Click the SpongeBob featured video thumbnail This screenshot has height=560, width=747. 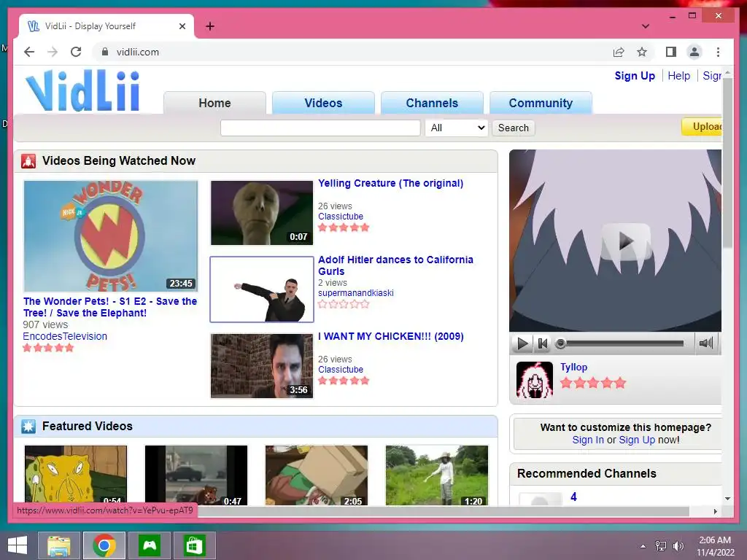click(76, 475)
